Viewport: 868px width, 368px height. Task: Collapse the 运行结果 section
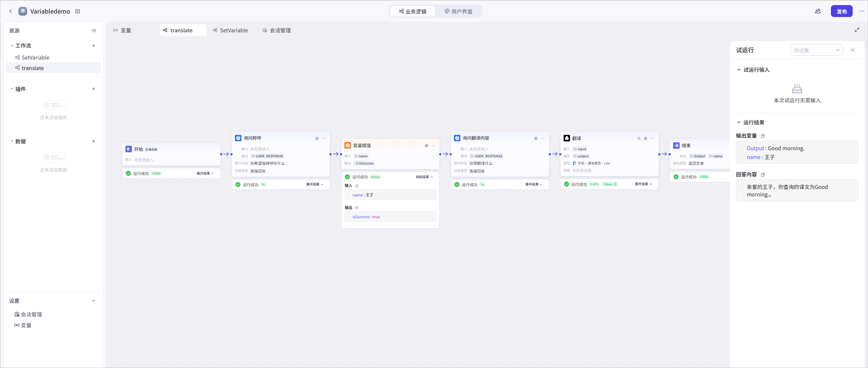[739, 122]
